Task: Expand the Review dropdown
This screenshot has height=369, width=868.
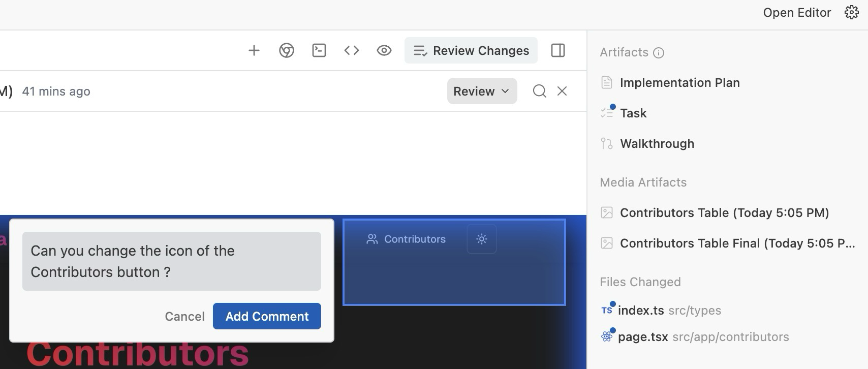Action: 482,91
